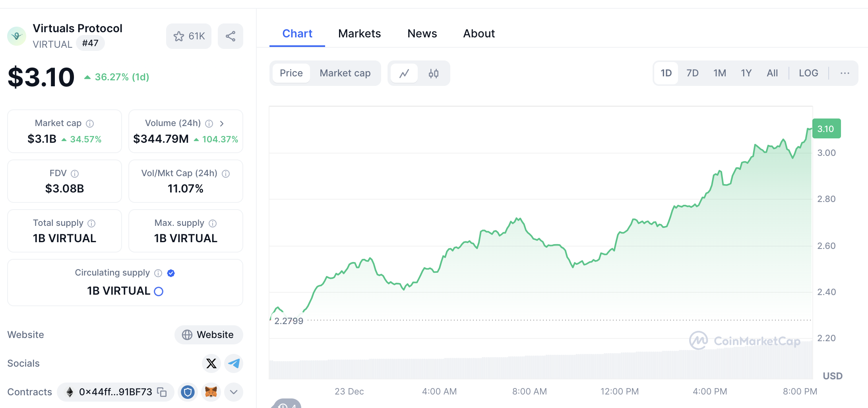The image size is (868, 408).
Task: Click the Total supply info icon
Action: point(91,223)
